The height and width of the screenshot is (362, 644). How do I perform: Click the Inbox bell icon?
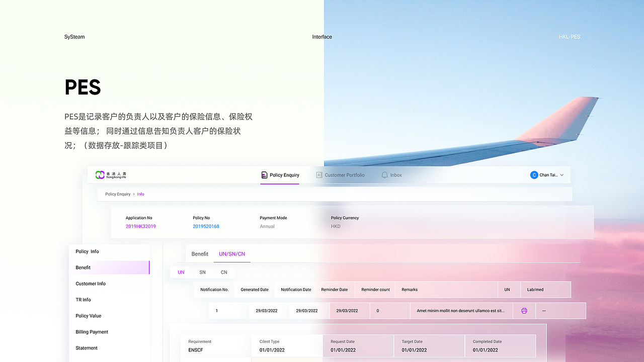pyautogui.click(x=384, y=175)
